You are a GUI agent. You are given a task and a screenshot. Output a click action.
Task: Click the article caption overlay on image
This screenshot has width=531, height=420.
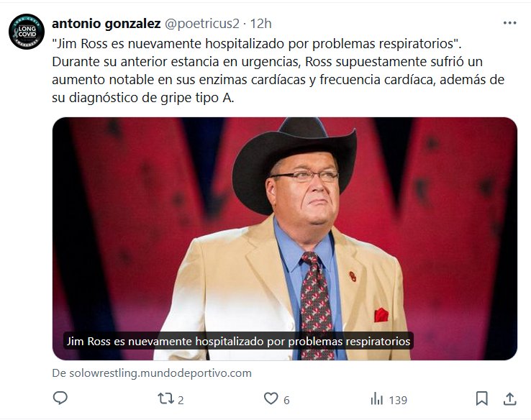(238, 341)
